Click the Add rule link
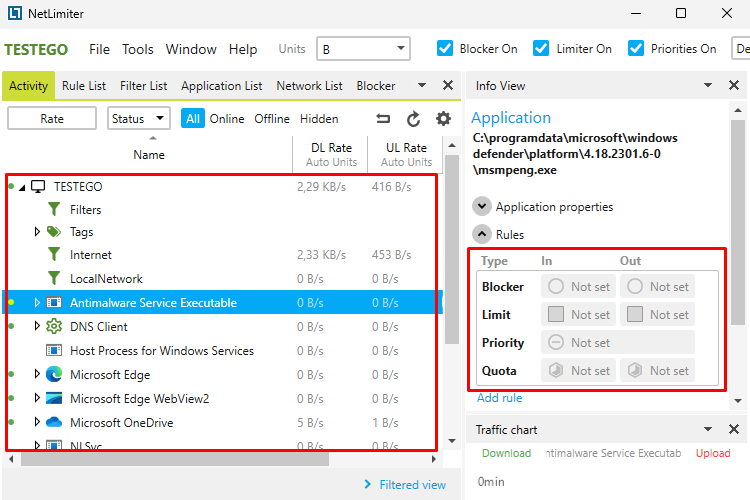Viewport: 750px width, 500px height. pos(499,398)
